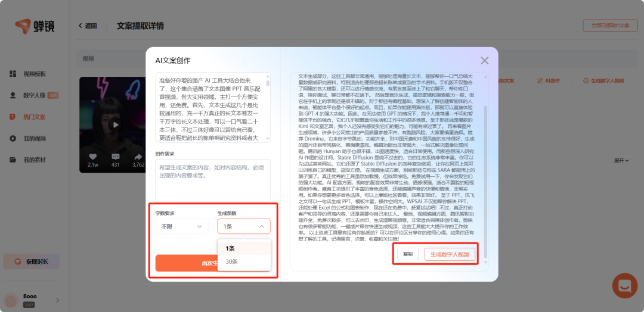Open the customer support chat bubble
This screenshot has height=312, width=644.
625,286
